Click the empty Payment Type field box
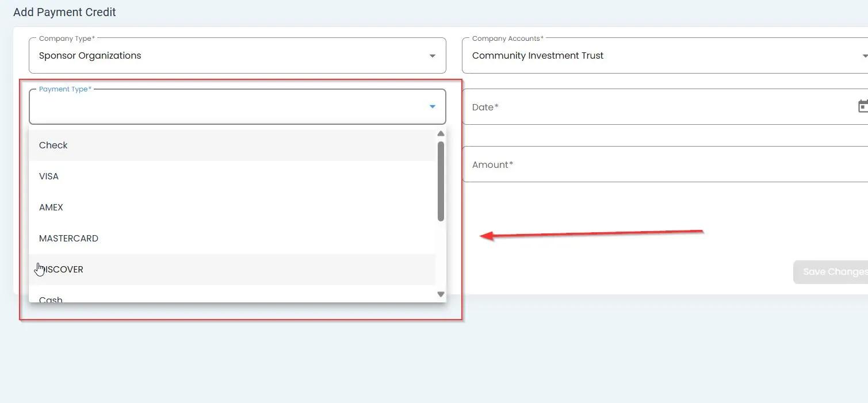868x403 pixels. [x=230, y=107]
